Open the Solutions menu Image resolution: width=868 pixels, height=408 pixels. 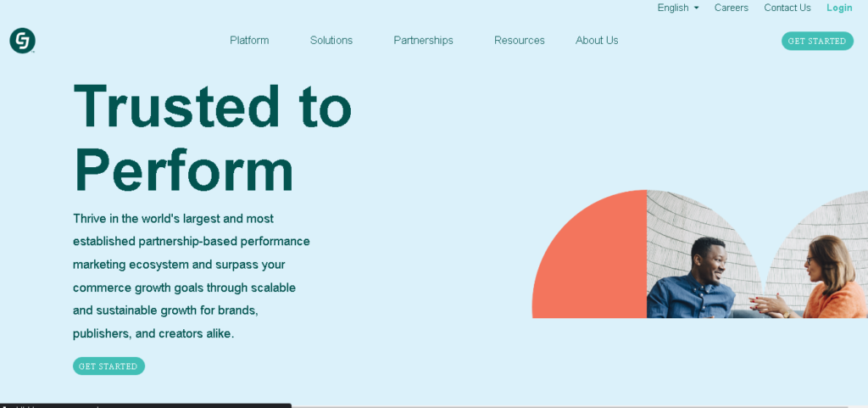[x=331, y=40]
